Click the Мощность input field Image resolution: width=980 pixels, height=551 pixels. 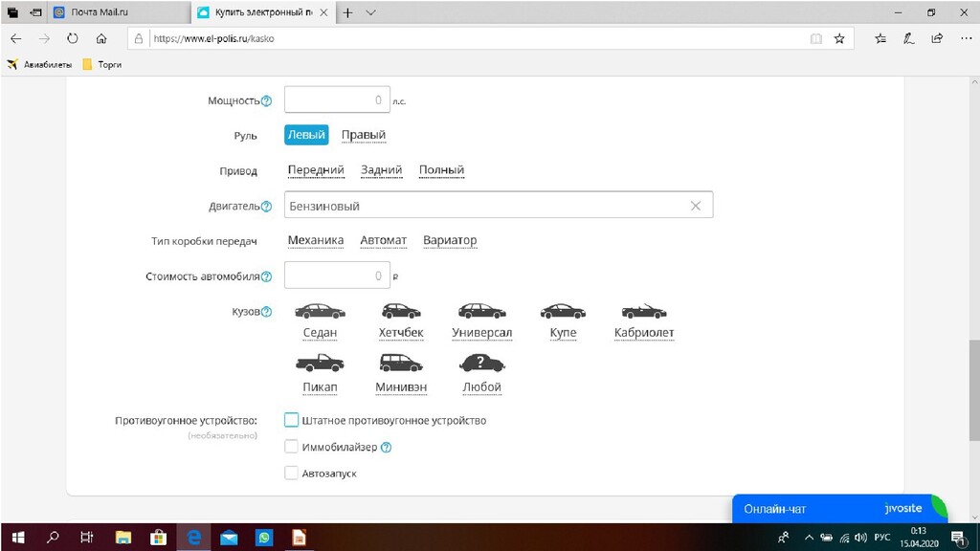tap(337, 99)
